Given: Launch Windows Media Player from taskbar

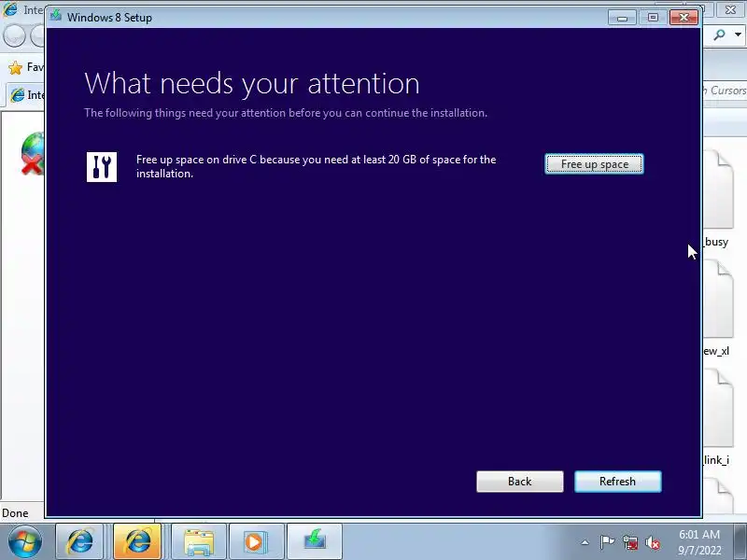Looking at the screenshot, I should pyautogui.click(x=256, y=541).
